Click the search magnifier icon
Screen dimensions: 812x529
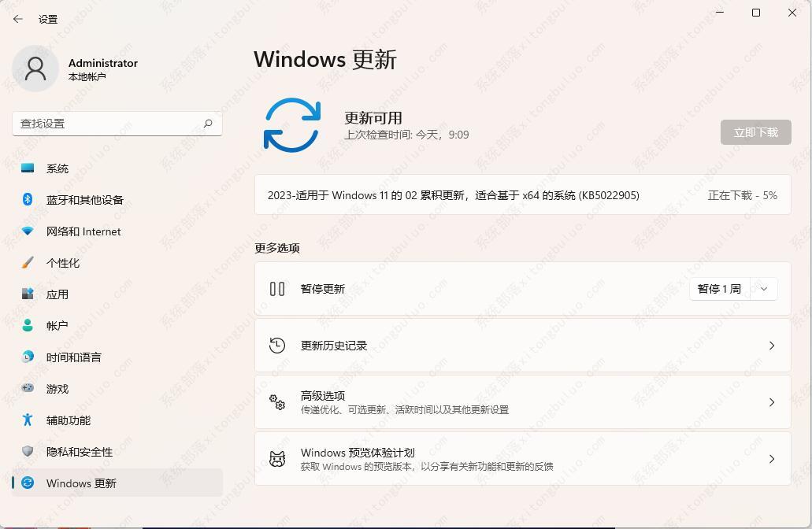point(208,124)
